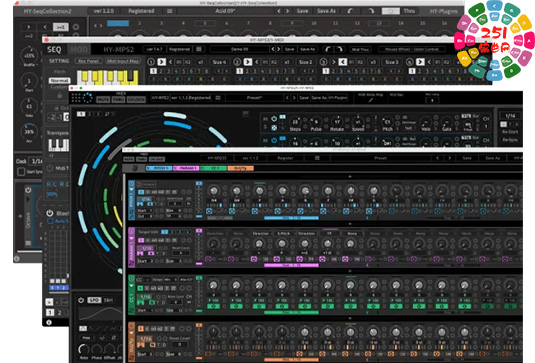Open 1/16 clock rate dropdown in HY-RPE2
535x363 pixels.
pyautogui.click(x=510, y=116)
